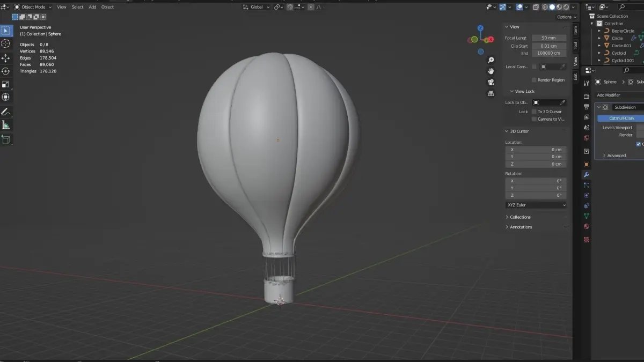This screenshot has width=644, height=362.
Task: Switch to solid viewport shading
Action: click(552, 7)
